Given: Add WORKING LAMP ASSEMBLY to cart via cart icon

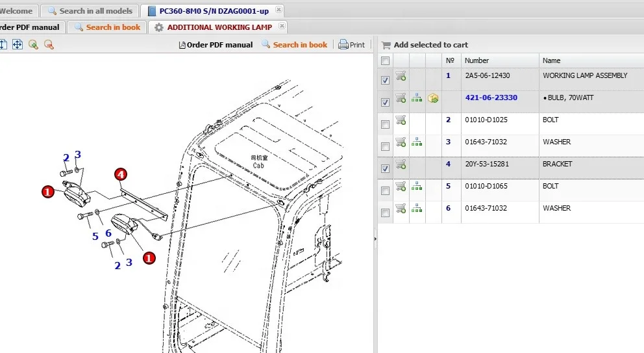Looking at the screenshot, I should pyautogui.click(x=401, y=76).
